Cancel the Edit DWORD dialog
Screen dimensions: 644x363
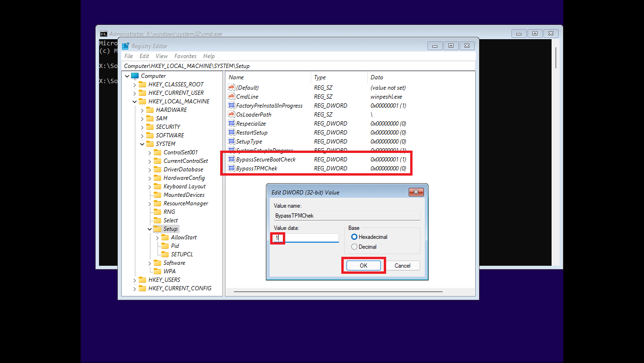point(403,266)
